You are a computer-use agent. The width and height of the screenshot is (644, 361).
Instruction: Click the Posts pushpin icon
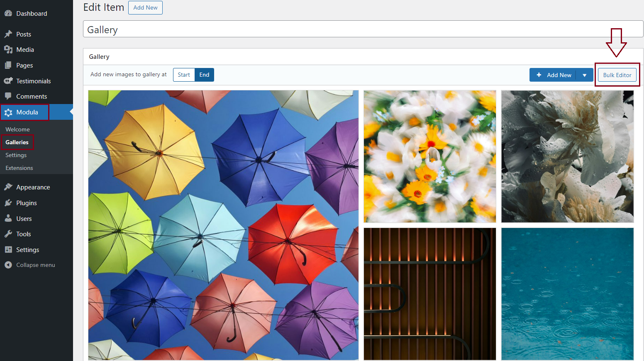click(8, 34)
